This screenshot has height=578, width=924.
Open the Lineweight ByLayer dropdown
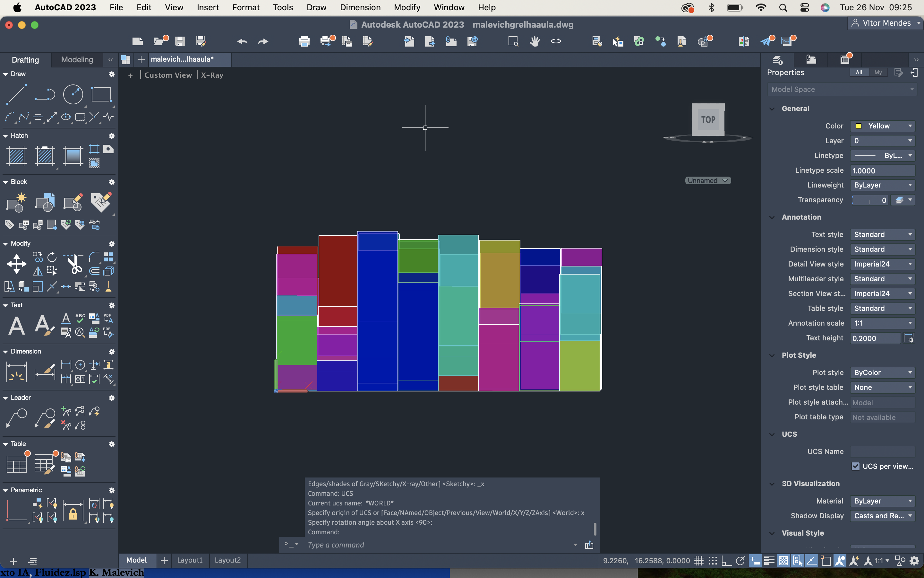(x=882, y=185)
